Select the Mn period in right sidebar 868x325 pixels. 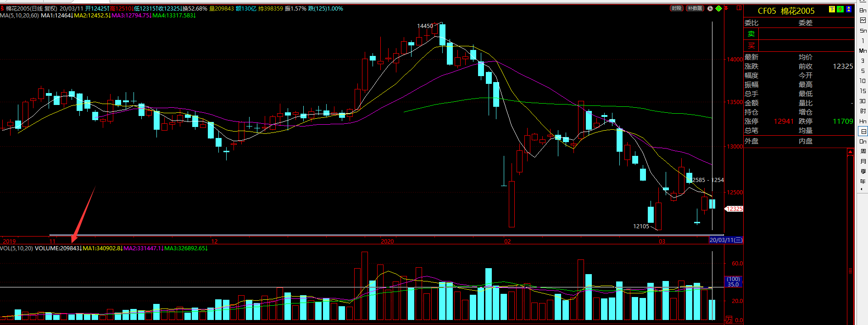863,50
